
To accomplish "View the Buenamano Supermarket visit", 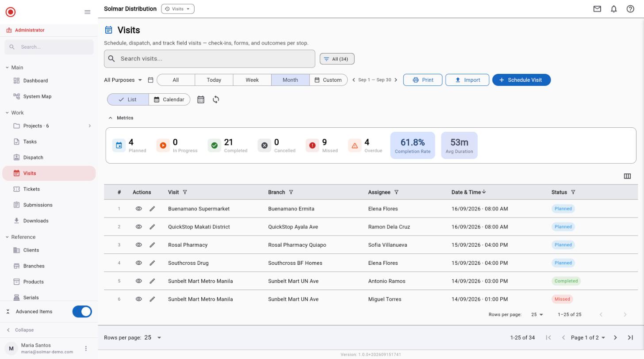I will [138, 209].
